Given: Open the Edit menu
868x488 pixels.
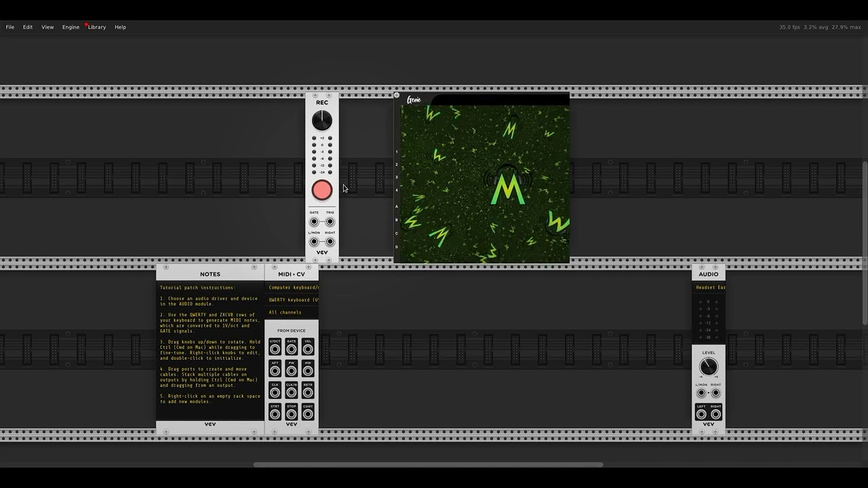Looking at the screenshot, I should (28, 27).
